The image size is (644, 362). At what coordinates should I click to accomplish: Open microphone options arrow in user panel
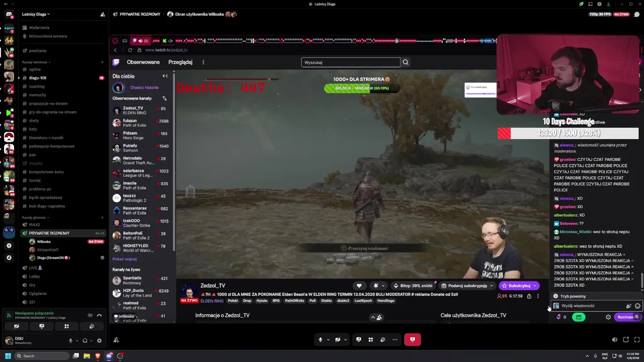77,340
